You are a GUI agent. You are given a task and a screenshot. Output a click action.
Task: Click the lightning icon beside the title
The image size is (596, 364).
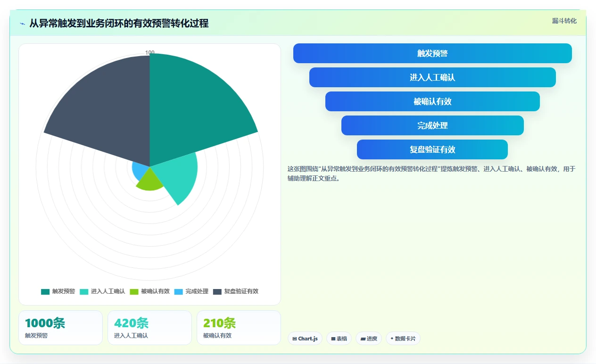click(23, 24)
